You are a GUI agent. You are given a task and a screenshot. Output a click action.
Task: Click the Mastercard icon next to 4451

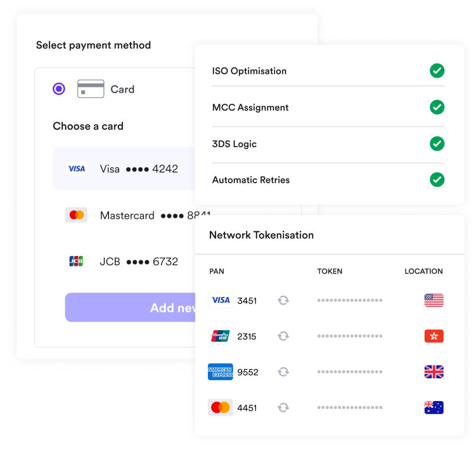[220, 408]
